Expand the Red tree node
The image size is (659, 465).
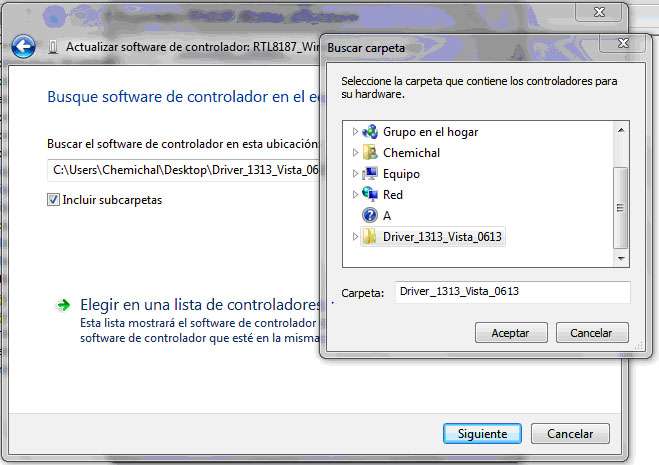click(355, 194)
